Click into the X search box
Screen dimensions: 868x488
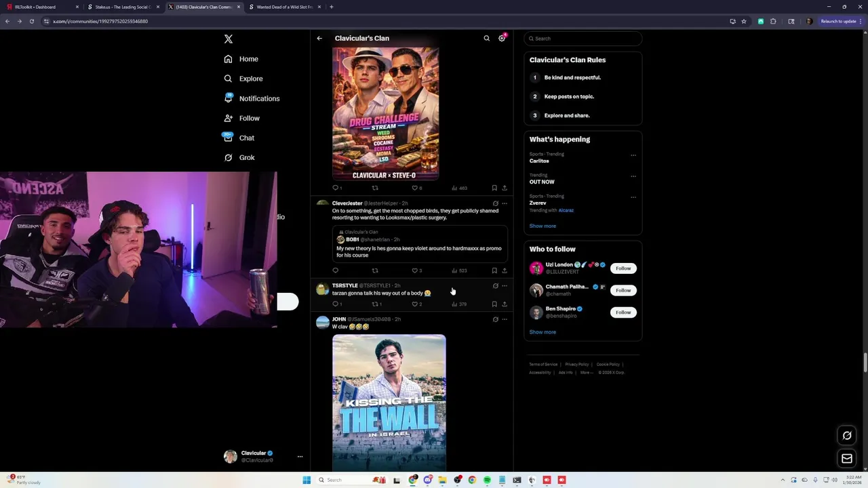click(583, 39)
